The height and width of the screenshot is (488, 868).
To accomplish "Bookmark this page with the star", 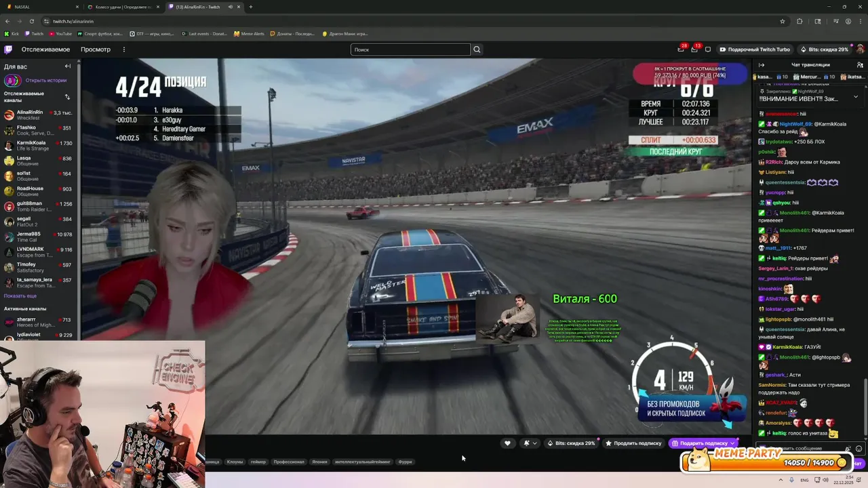I will pos(783,21).
